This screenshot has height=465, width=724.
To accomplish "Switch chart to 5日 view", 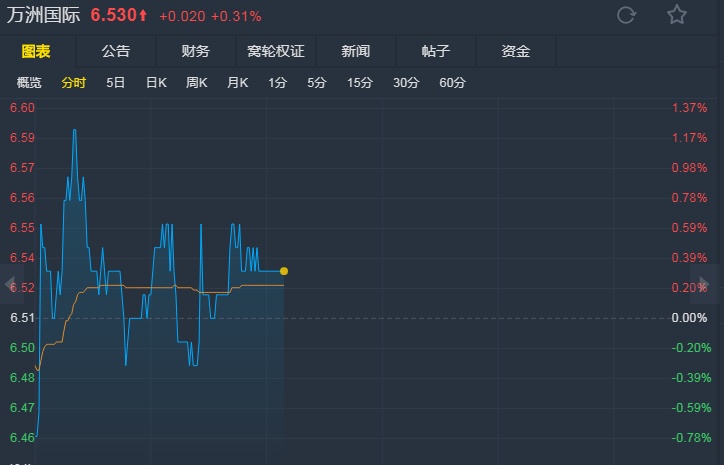I will [116, 83].
